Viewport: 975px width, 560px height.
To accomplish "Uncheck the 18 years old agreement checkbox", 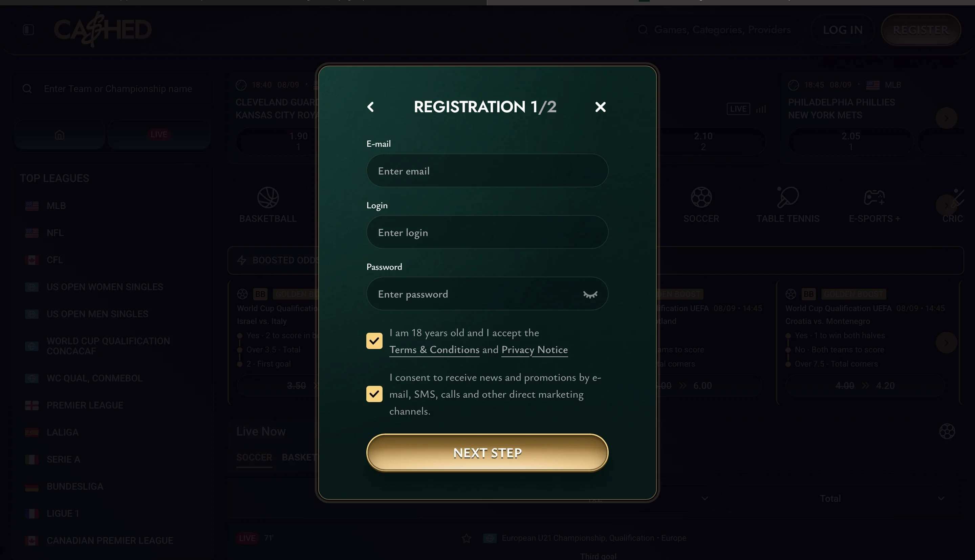I will [x=374, y=341].
